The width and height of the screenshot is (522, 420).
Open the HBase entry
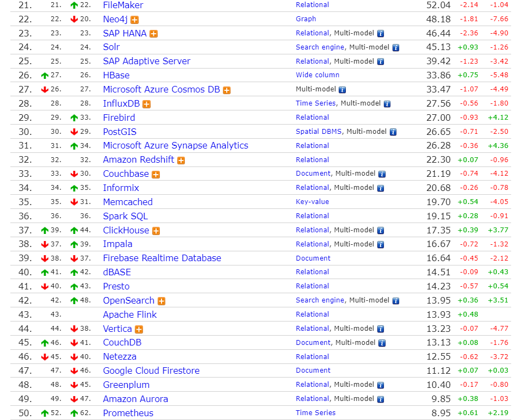[x=116, y=75]
